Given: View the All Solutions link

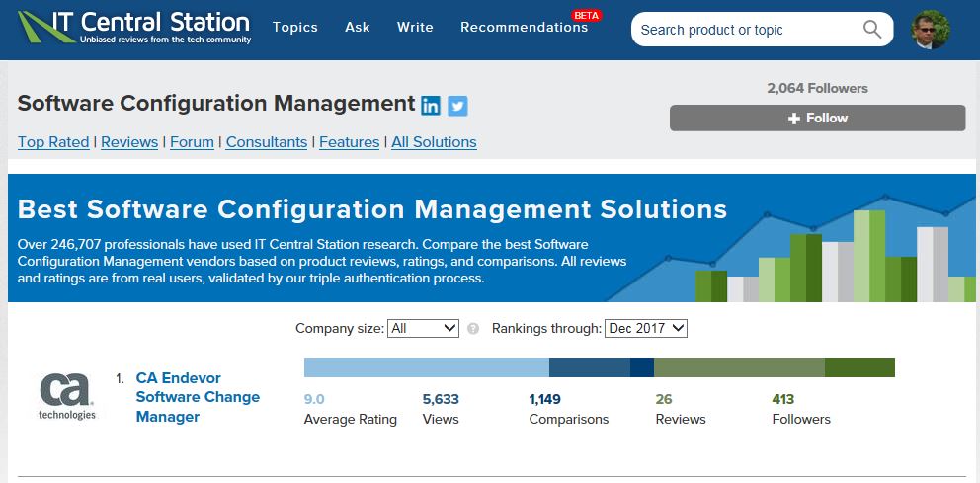Looking at the screenshot, I should click(x=434, y=142).
